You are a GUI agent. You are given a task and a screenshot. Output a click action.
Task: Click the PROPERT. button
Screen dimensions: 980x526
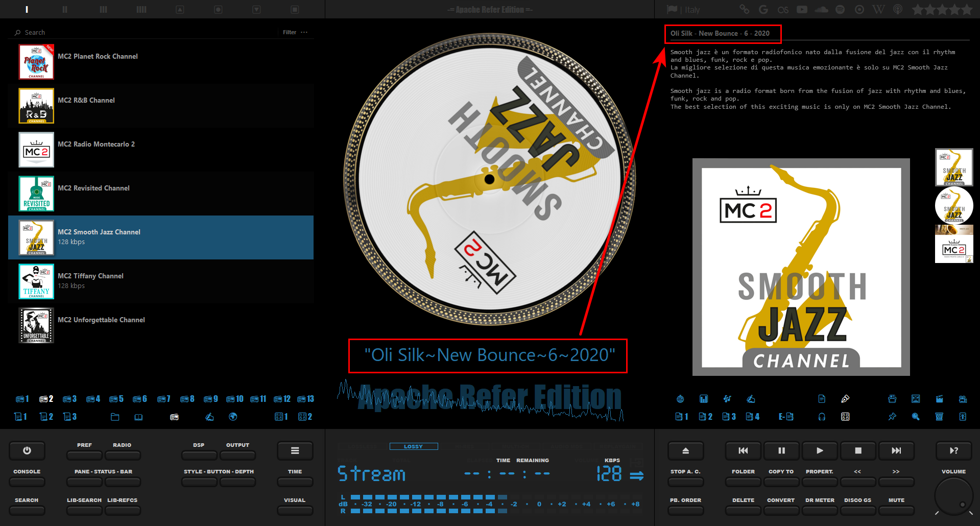[820, 482]
